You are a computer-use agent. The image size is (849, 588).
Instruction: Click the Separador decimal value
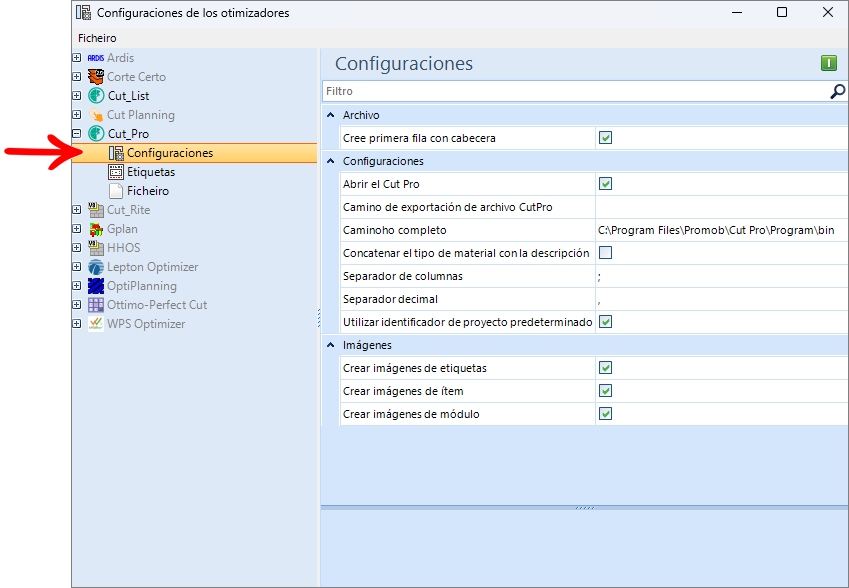pos(722,299)
